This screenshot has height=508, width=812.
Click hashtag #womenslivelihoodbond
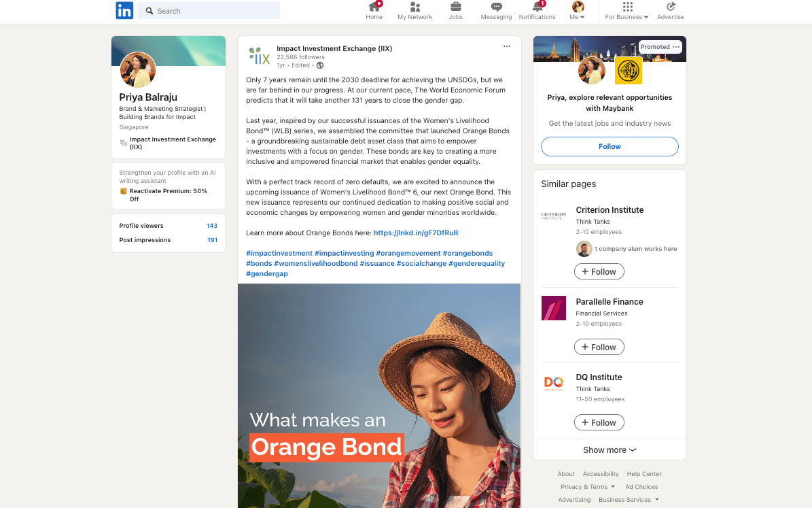316,263
